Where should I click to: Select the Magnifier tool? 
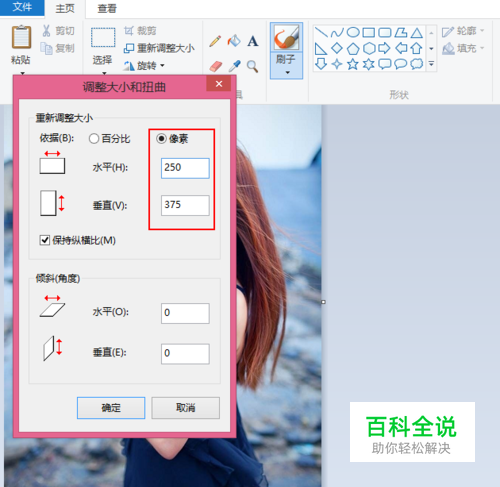coord(252,66)
